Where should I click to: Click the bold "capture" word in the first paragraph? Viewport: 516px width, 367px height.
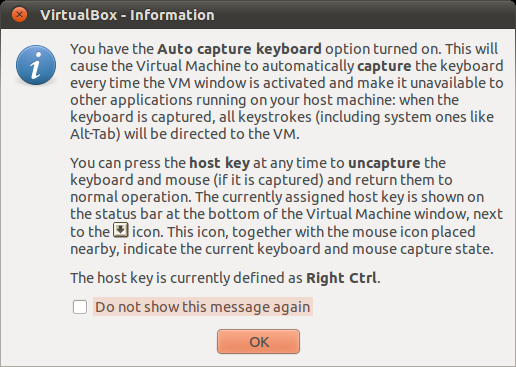[x=384, y=66]
